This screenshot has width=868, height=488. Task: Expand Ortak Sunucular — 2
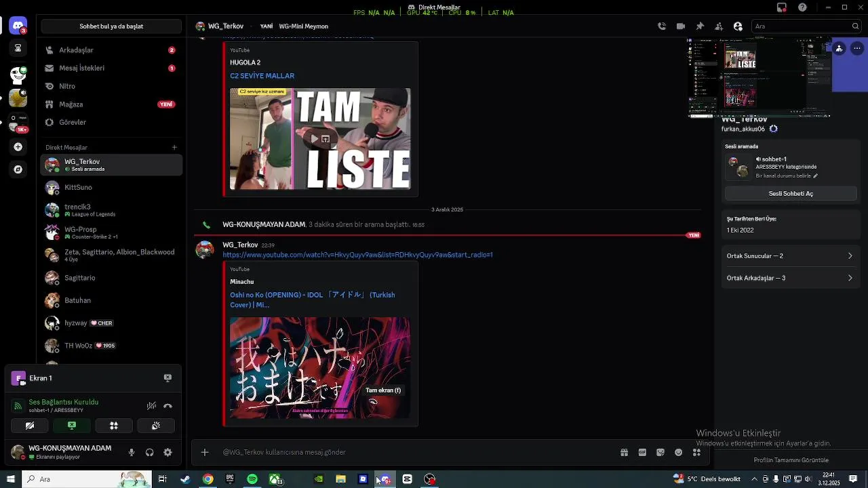790,256
